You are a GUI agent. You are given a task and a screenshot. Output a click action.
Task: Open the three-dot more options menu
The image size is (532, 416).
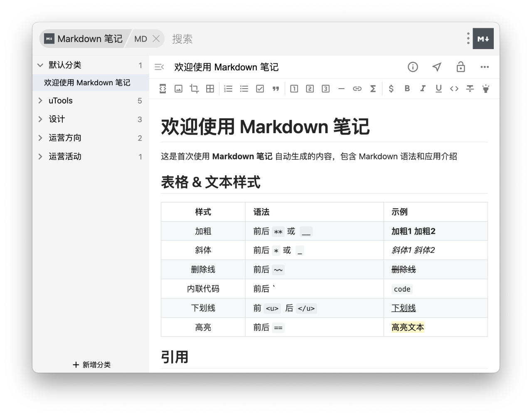pos(485,67)
